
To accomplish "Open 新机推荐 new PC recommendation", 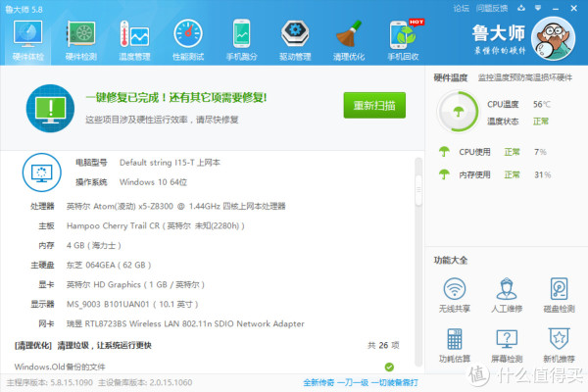I will coord(559,345).
